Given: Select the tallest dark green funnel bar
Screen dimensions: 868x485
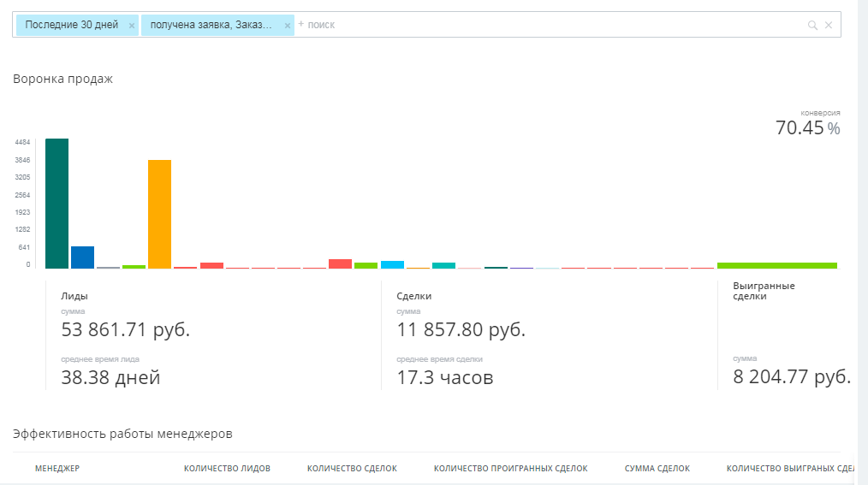Looking at the screenshot, I should [x=56, y=204].
